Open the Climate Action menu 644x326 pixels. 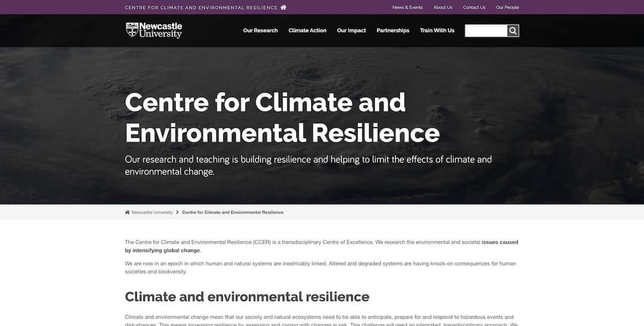click(x=307, y=30)
